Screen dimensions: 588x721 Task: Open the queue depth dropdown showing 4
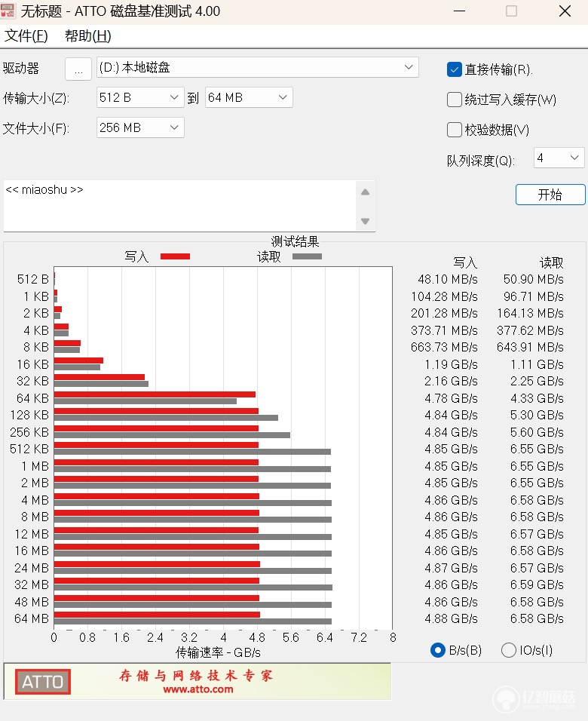coord(559,158)
